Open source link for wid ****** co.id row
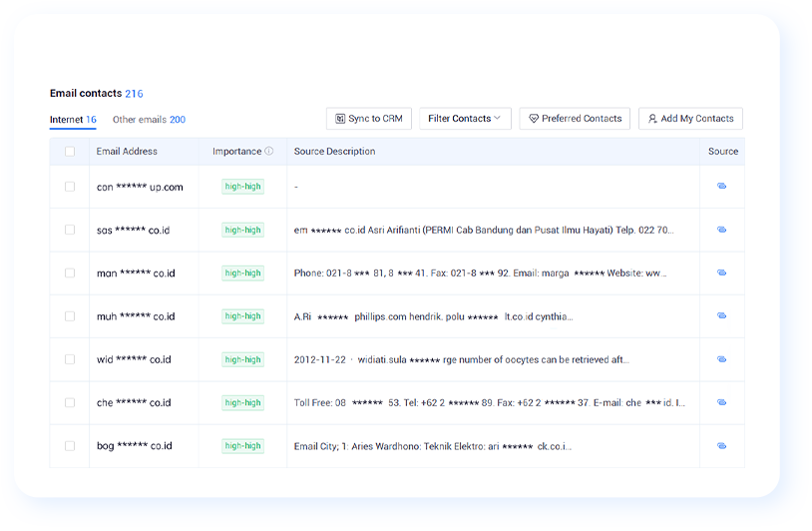This screenshot has width=812, height=531. click(721, 359)
